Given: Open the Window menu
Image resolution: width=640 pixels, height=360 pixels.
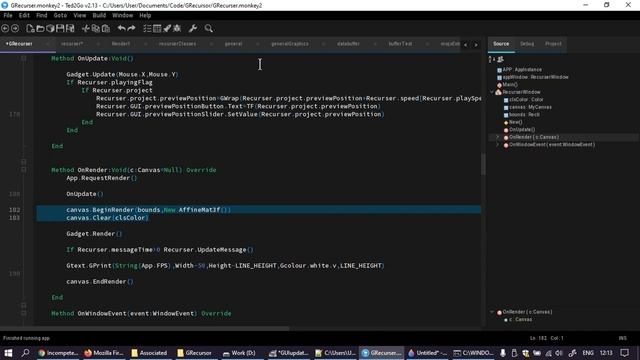Looking at the screenshot, I should coord(122,16).
